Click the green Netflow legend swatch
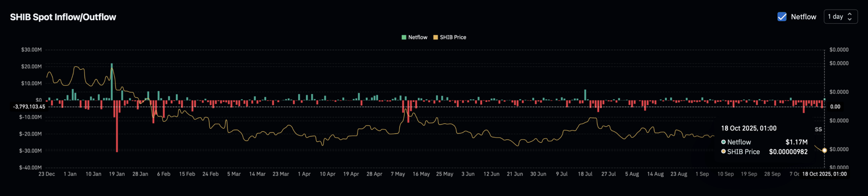 coord(404,37)
